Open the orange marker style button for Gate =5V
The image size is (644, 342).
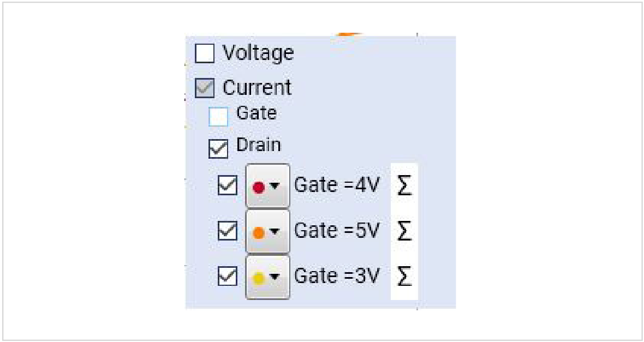(267, 230)
